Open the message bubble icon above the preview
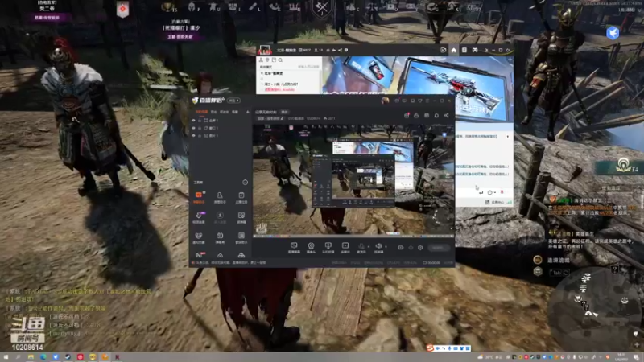 436,115
